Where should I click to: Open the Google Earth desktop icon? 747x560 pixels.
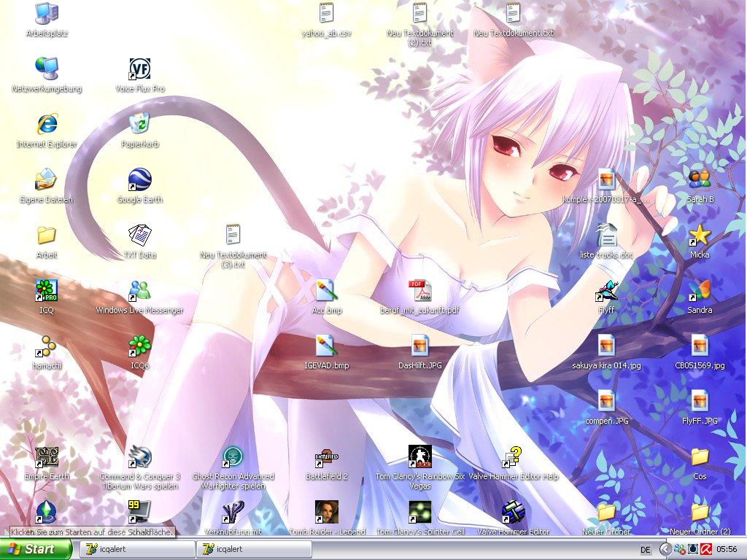click(x=139, y=179)
